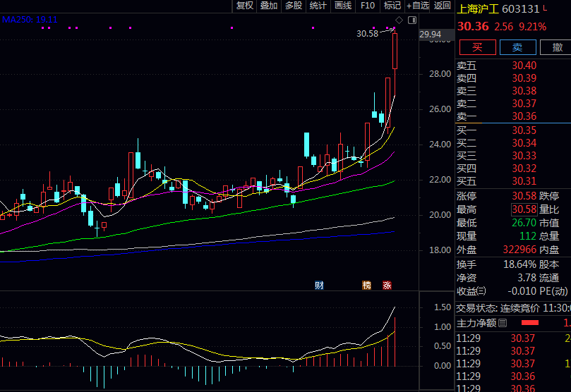
Task: Click the 张 limit-up marker on chart
Action: coord(387,286)
